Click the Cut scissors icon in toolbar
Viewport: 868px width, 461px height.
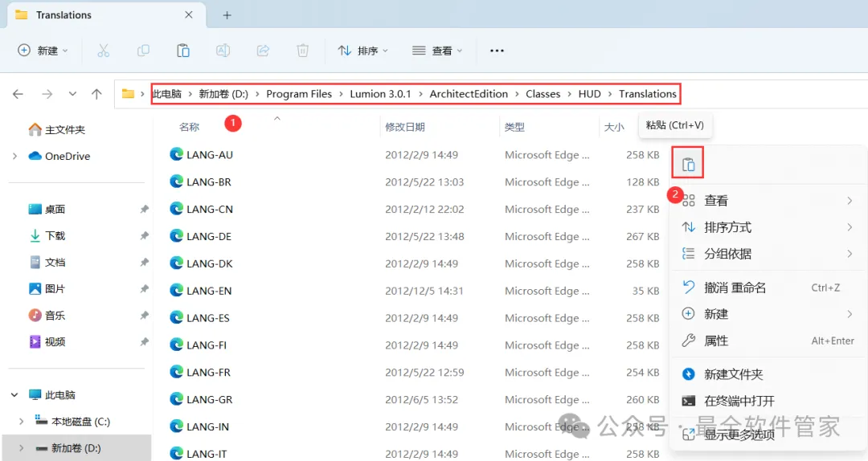(104, 51)
